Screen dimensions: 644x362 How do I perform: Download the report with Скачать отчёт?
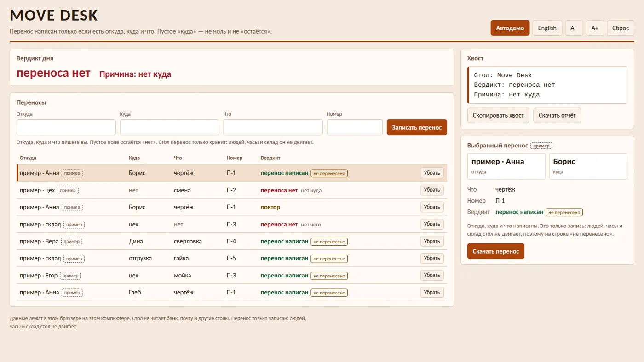tap(557, 115)
